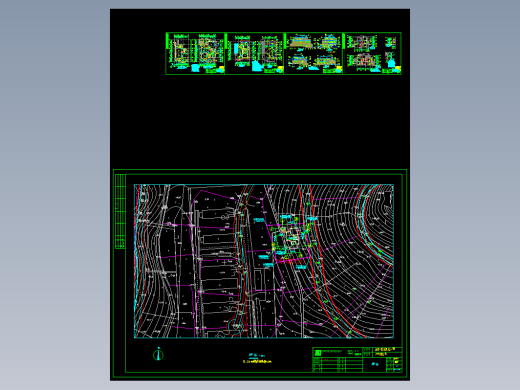Select the third sheet with building elevations

tap(314, 53)
